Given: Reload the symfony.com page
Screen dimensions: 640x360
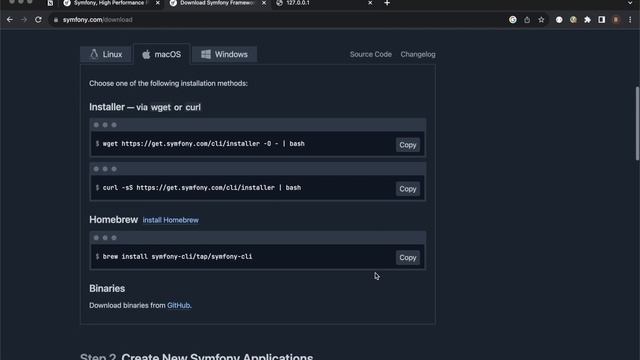Looking at the screenshot, I should (x=38, y=20).
